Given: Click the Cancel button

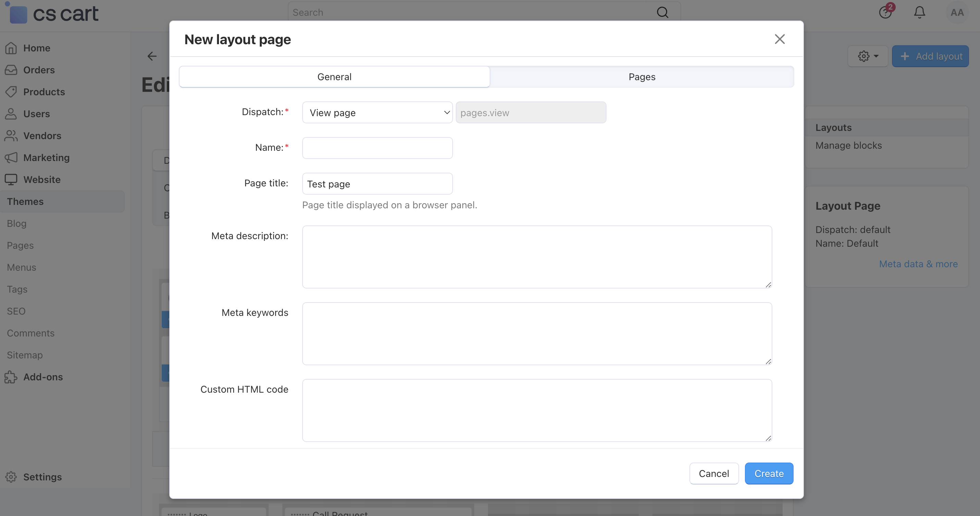Looking at the screenshot, I should (714, 474).
